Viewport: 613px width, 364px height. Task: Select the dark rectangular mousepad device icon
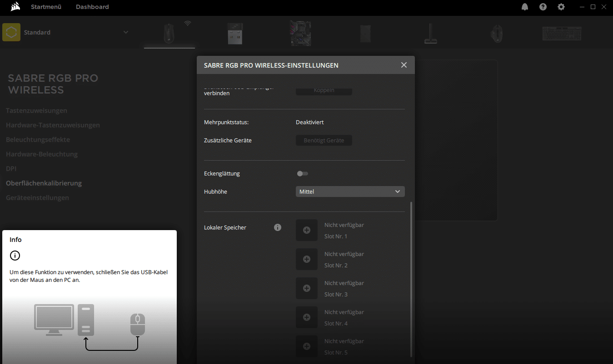pyautogui.click(x=366, y=34)
